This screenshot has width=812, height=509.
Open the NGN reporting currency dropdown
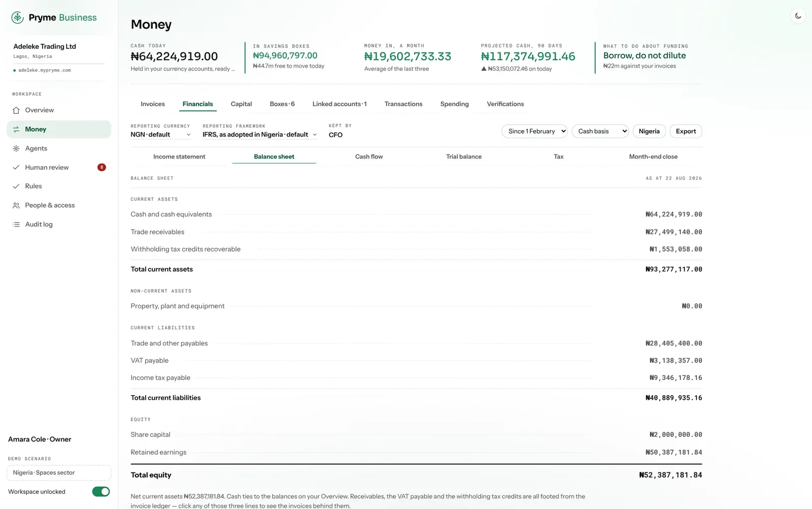point(160,135)
